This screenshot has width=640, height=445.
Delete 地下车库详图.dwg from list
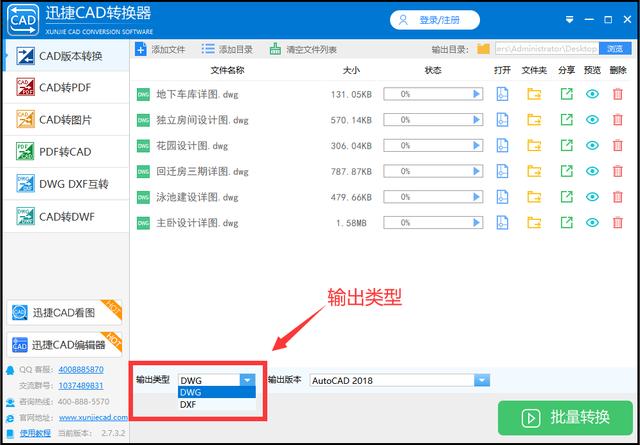[618, 94]
